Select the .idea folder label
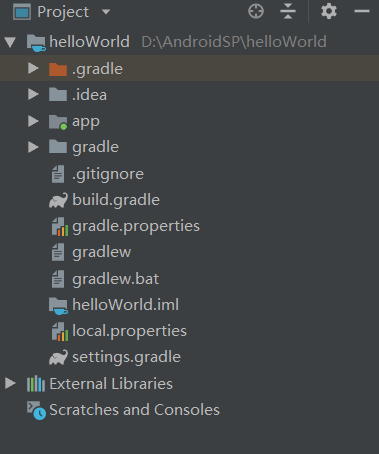The image size is (379, 454). [x=89, y=95]
